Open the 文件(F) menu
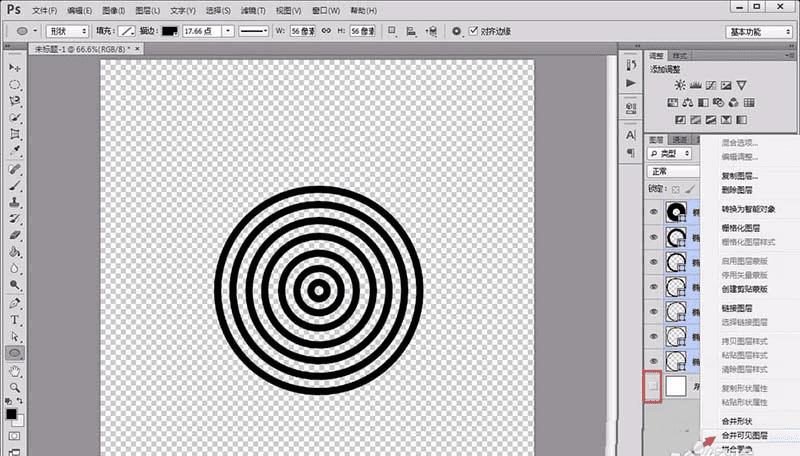 [44, 10]
